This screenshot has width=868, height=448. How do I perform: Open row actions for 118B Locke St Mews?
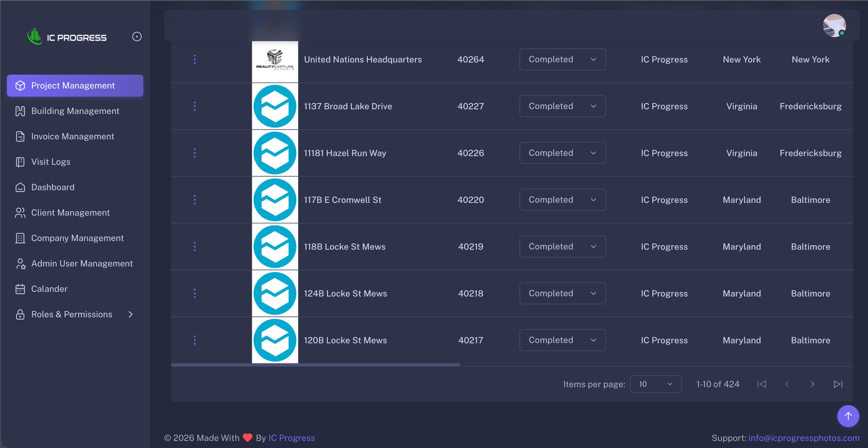click(x=195, y=247)
